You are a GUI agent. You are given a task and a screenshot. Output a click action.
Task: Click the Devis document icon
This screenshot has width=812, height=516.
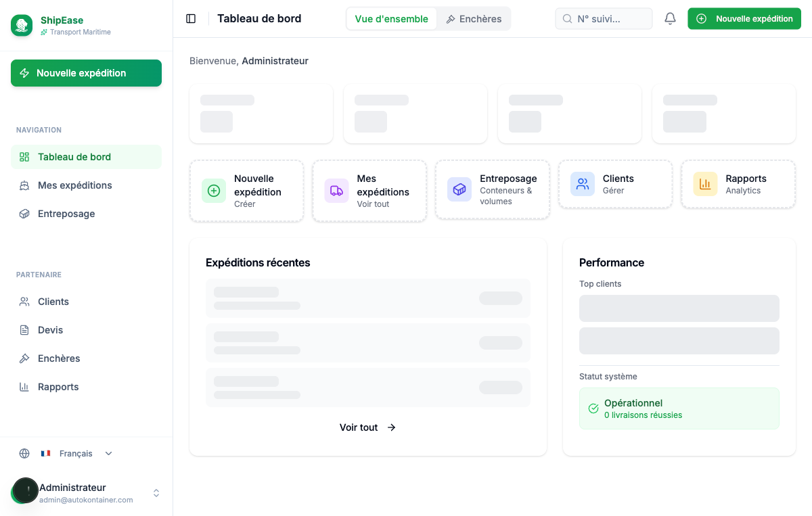tap(24, 330)
